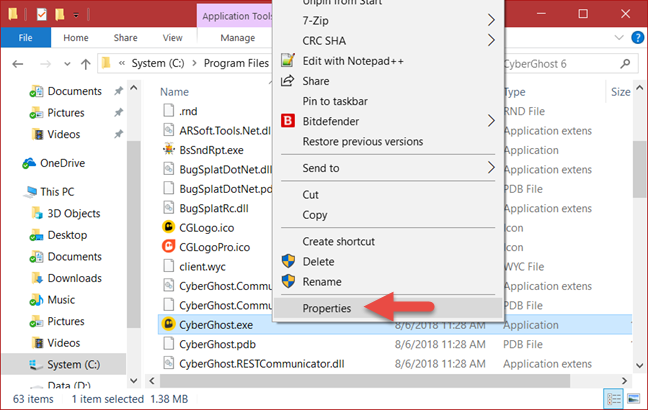Screen dimensions: 648x410
Task: Select This PC in navigation pane
Action: [57, 192]
